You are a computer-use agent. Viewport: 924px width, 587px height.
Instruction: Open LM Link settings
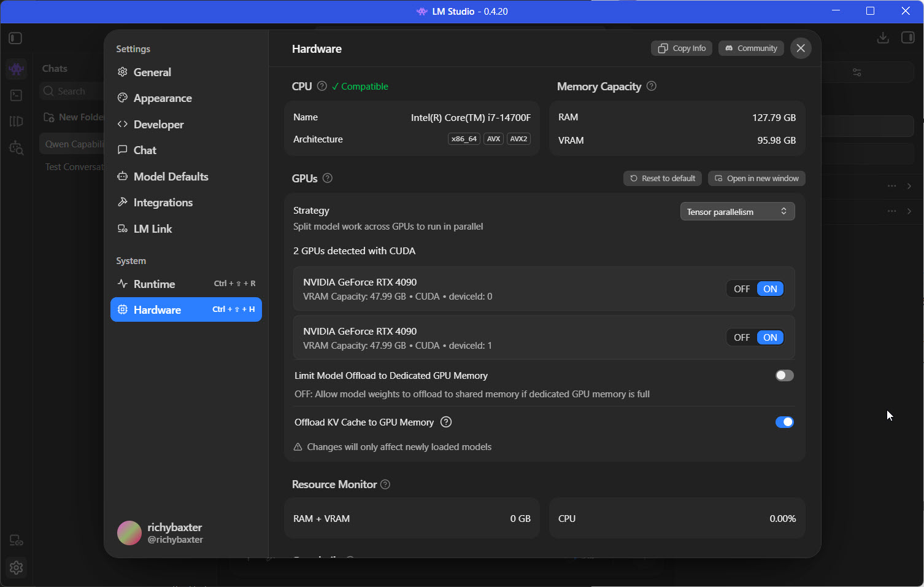[x=186, y=229]
